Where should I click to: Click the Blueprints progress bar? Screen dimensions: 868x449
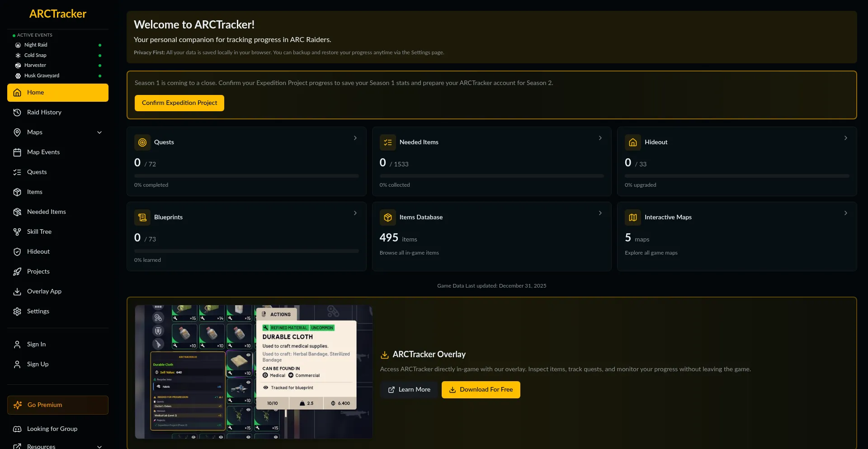(x=246, y=251)
